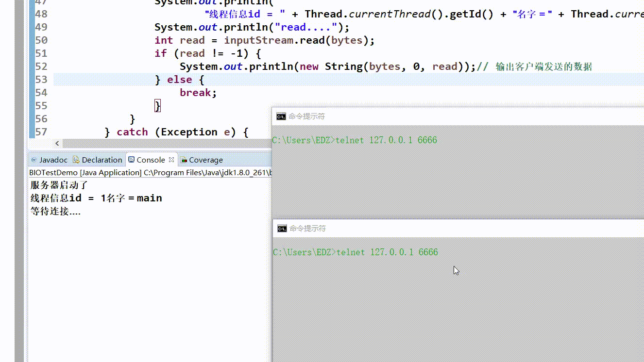Viewport: 644px width, 362px height.
Task: Click the Declaration tab icon
Action: [x=76, y=160]
